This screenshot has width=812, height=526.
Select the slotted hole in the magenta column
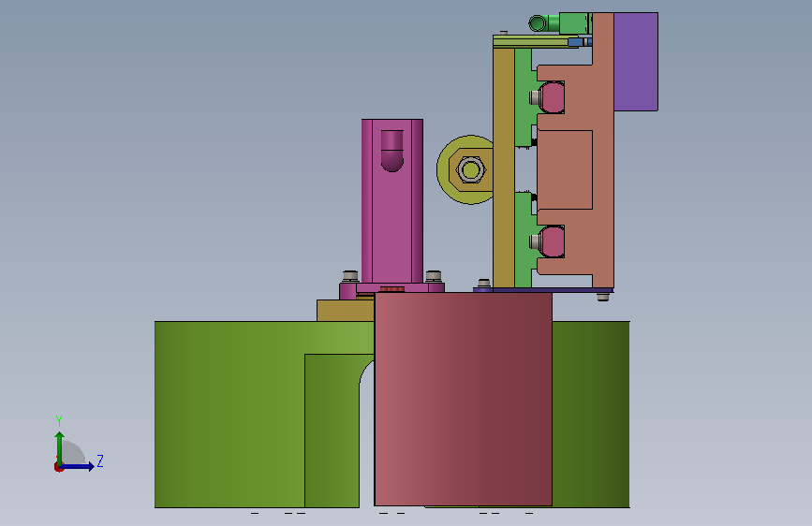pos(392,151)
